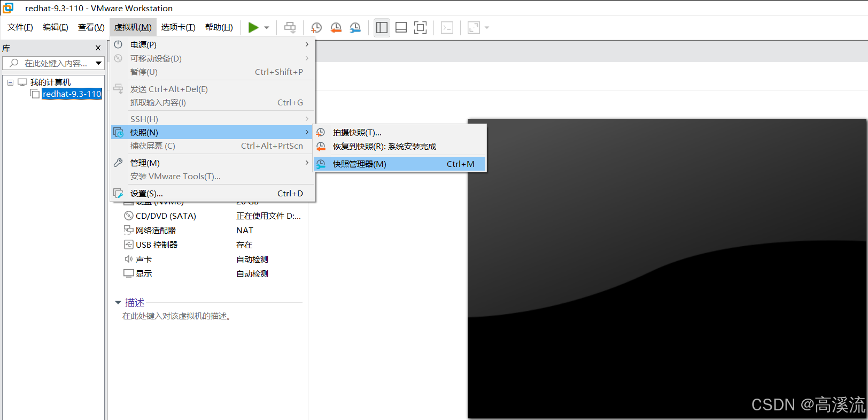Screen dimensions: 868x420
Task: Click the CD/DVD (SATA) device icon
Action: click(128, 216)
